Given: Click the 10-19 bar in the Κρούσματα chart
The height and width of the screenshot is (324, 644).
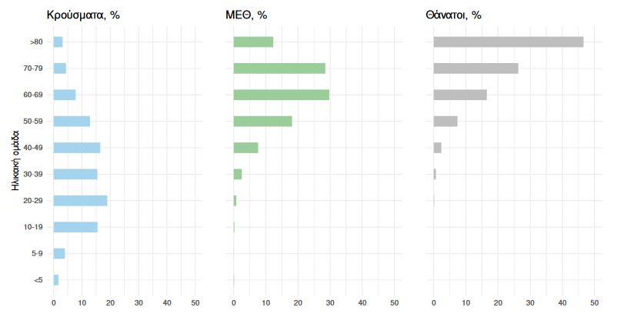Looking at the screenshot, I should tap(75, 227).
